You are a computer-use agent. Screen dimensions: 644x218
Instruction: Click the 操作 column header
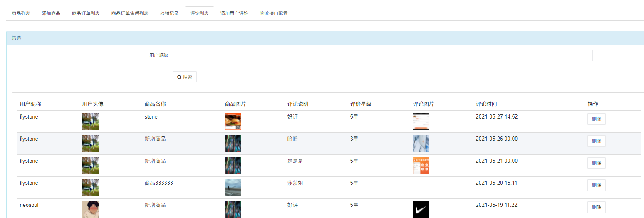[593, 104]
